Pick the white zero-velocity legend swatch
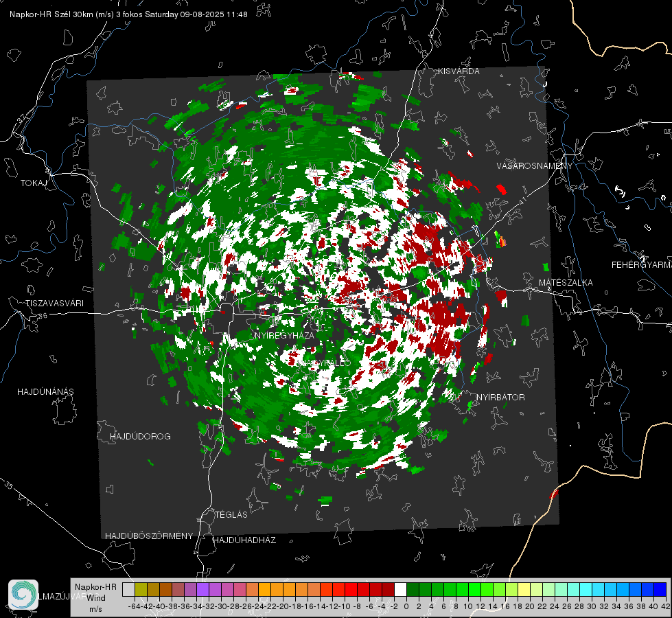This screenshot has width=672, height=618. click(400, 589)
